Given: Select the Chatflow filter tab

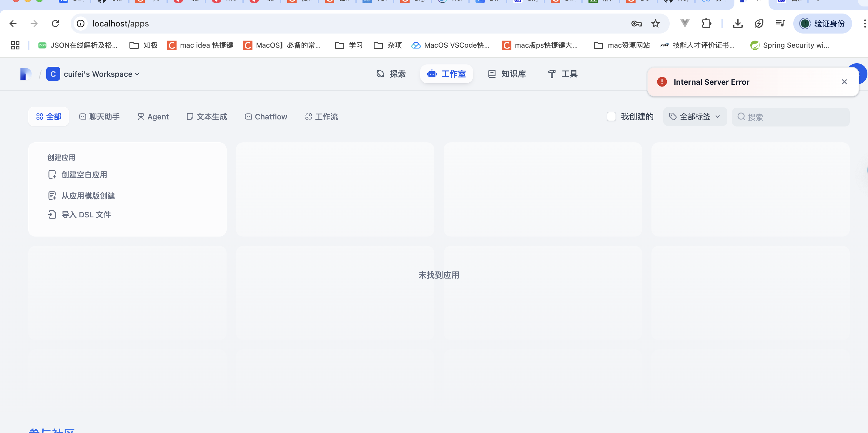Looking at the screenshot, I should (x=266, y=116).
